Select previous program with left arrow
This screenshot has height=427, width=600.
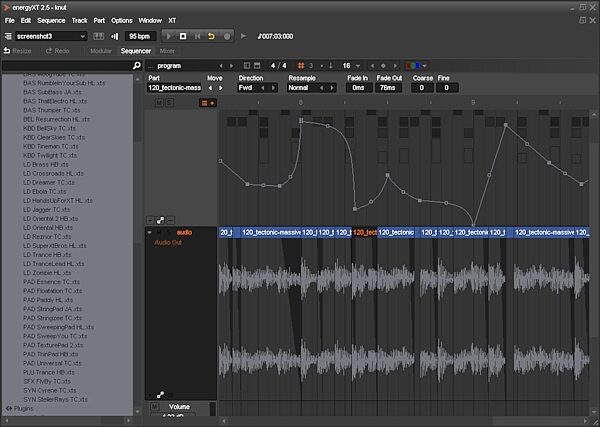tap(221, 66)
